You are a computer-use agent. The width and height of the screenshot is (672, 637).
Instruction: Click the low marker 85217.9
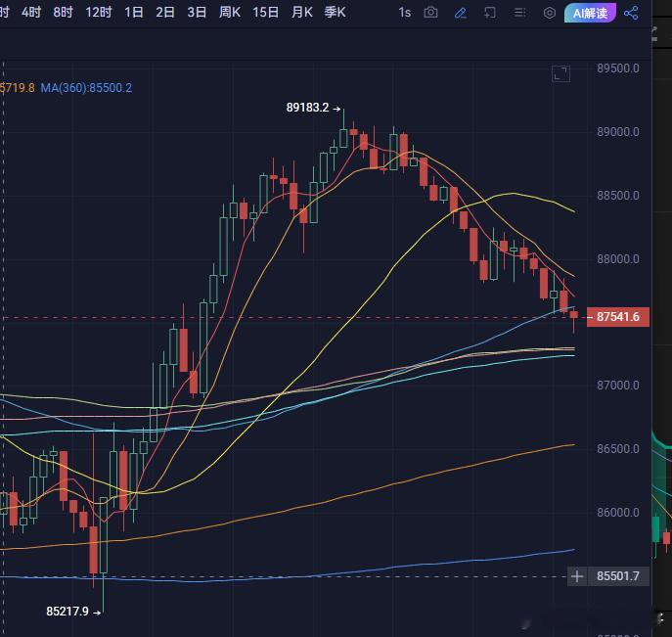[67, 612]
